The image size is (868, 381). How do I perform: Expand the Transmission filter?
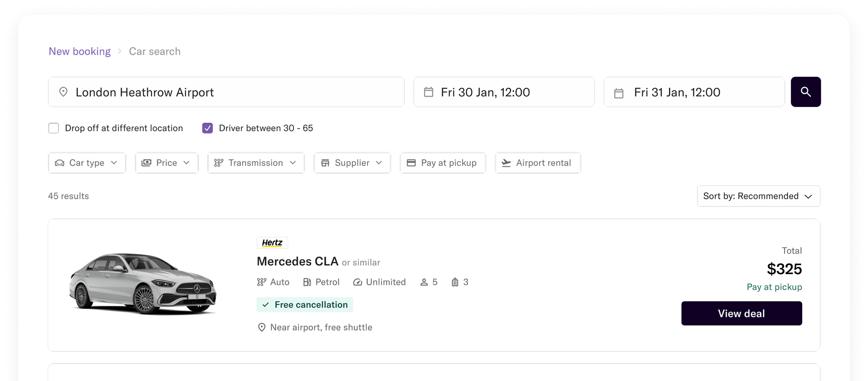[x=255, y=163]
